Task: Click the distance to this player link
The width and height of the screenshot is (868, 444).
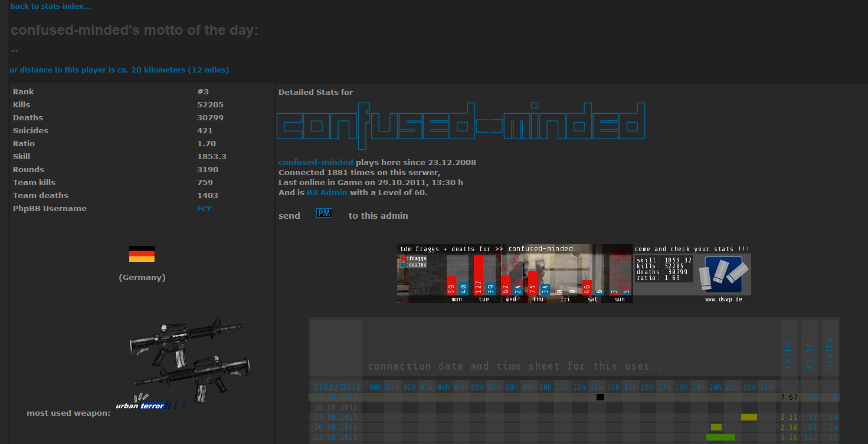Action: tap(119, 70)
